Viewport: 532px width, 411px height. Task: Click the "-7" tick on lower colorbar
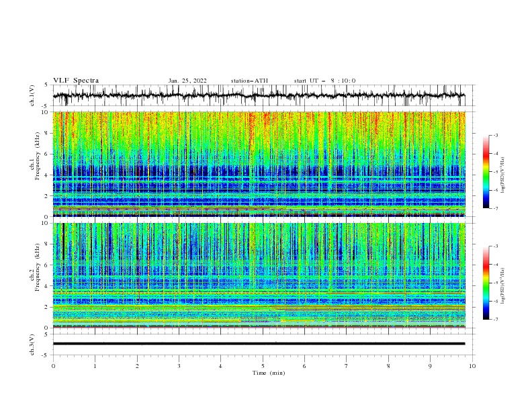tap(495, 320)
